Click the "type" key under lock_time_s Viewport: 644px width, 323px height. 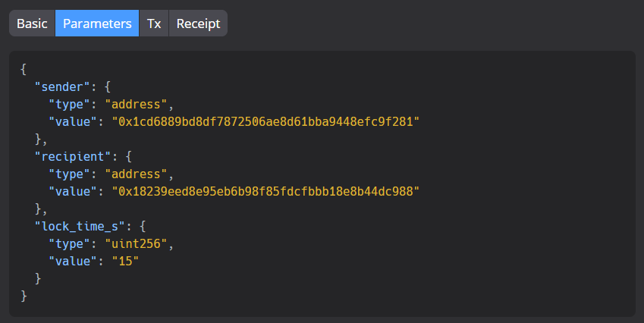pos(70,243)
